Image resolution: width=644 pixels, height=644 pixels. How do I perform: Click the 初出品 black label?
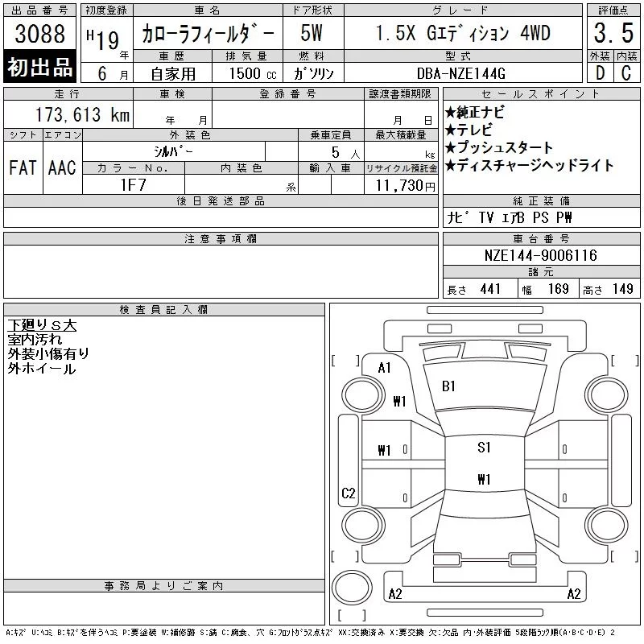pos(39,66)
